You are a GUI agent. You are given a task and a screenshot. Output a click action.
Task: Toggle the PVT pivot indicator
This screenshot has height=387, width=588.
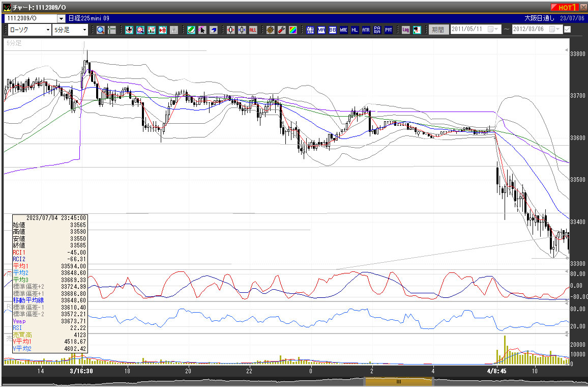(389, 30)
